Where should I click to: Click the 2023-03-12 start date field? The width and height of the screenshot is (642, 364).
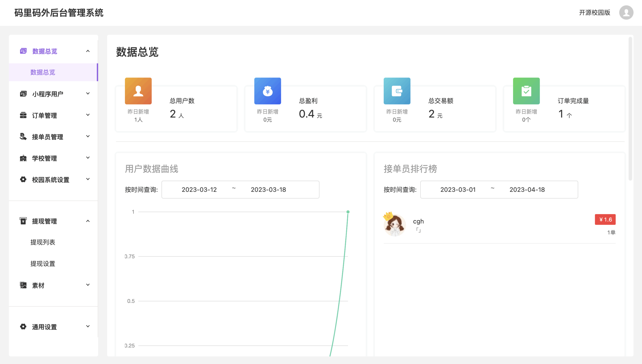pos(199,190)
